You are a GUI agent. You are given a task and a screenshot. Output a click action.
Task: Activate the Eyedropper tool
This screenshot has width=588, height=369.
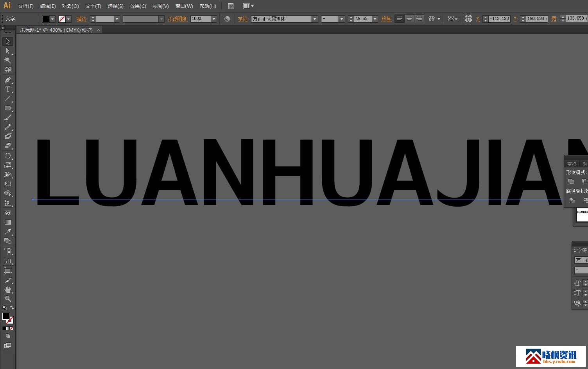[x=7, y=232]
